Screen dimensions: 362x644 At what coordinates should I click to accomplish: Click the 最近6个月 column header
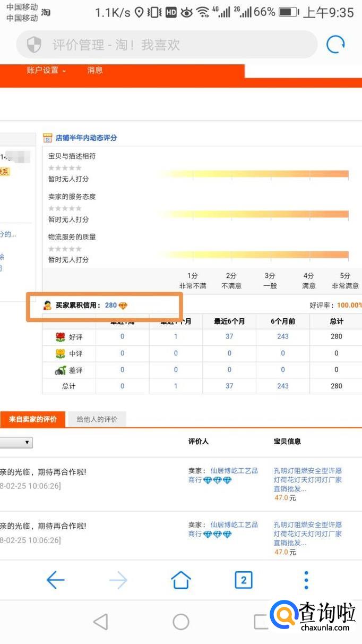point(229,321)
